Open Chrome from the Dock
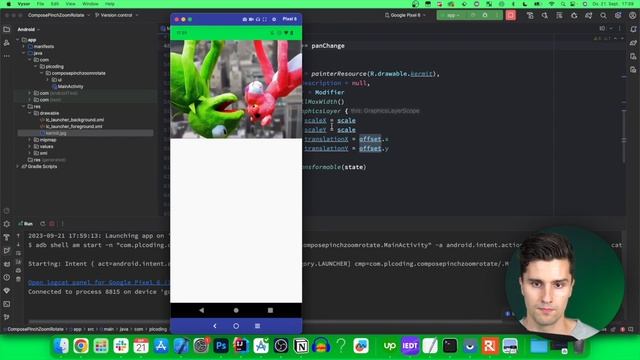Viewport: 640px width, 360px height. [x=81, y=346]
